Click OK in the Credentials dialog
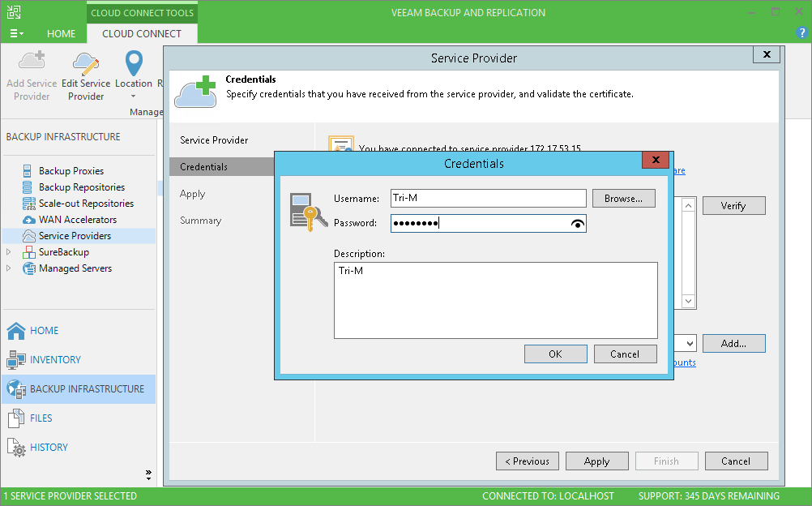 pyautogui.click(x=556, y=354)
